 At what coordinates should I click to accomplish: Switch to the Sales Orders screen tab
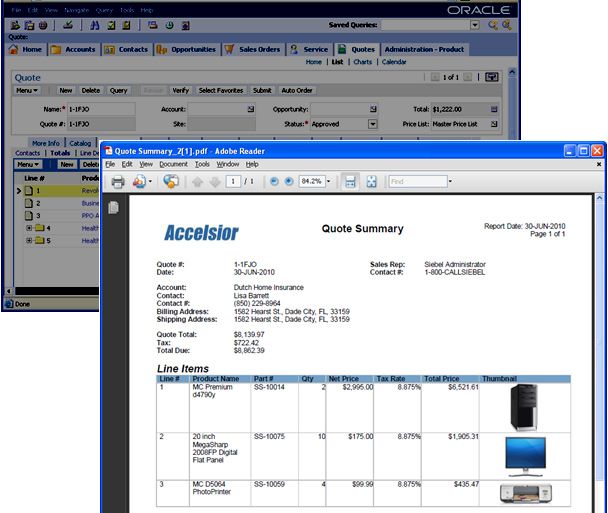pos(252,50)
